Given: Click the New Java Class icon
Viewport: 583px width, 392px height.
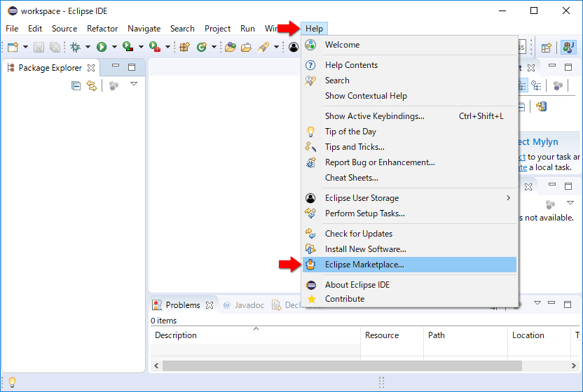Looking at the screenshot, I should click(202, 47).
